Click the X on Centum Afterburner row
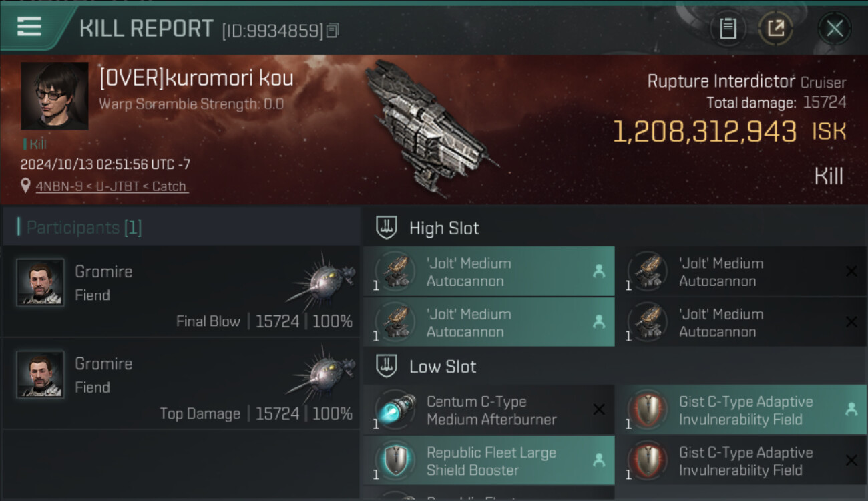Viewport: 868px width, 501px height. 599,409
